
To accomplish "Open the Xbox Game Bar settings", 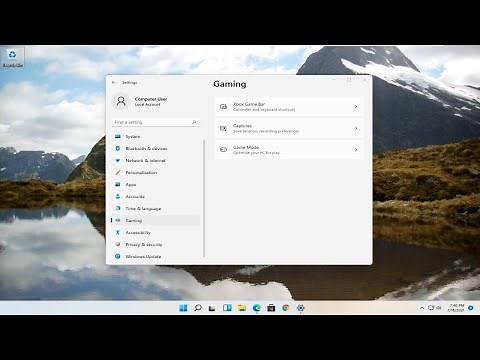I will point(289,107).
